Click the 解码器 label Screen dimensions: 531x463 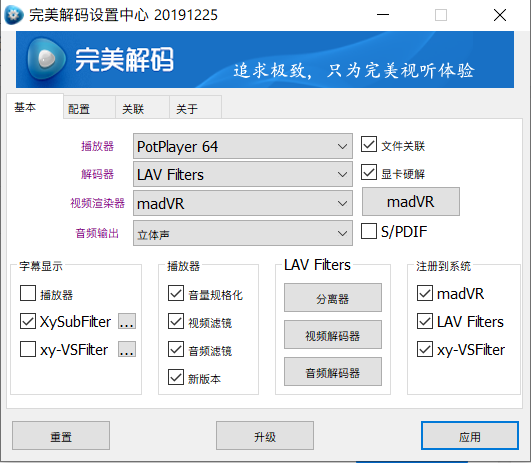point(98,174)
